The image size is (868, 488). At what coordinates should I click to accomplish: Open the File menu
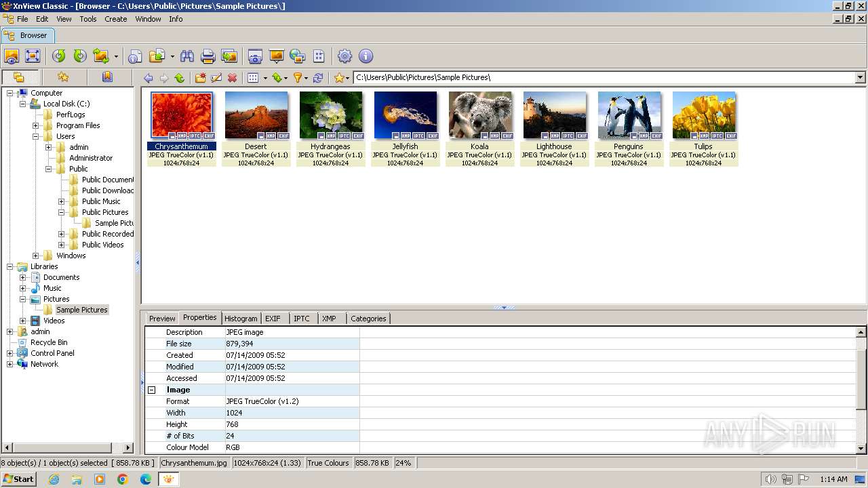click(x=22, y=19)
